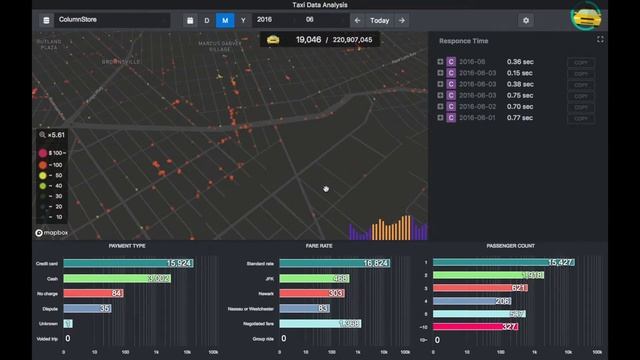
Task: Click the purple C badge for 0.70 sec
Action: point(451,107)
